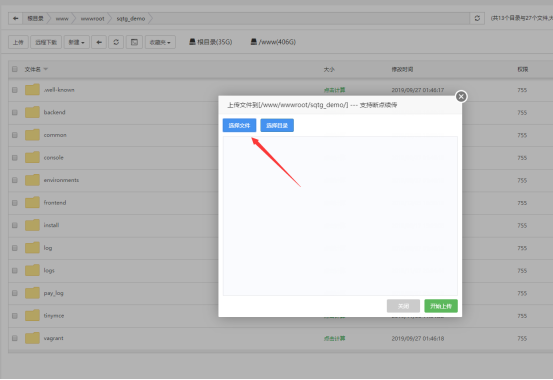The height and width of the screenshot is (380, 553).
Task: Click the gray 关闭 button in the dialog
Action: [x=403, y=306]
